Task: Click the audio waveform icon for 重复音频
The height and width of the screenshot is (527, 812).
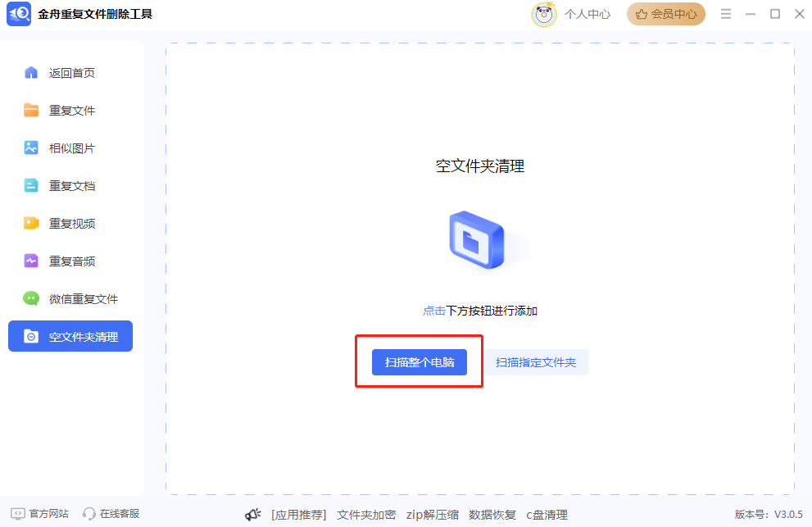Action: pos(31,261)
